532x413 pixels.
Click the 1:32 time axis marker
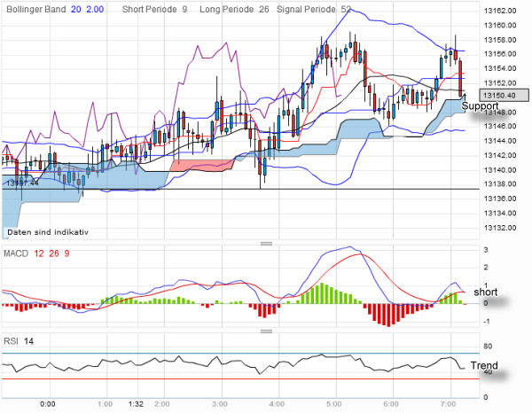click(136, 404)
